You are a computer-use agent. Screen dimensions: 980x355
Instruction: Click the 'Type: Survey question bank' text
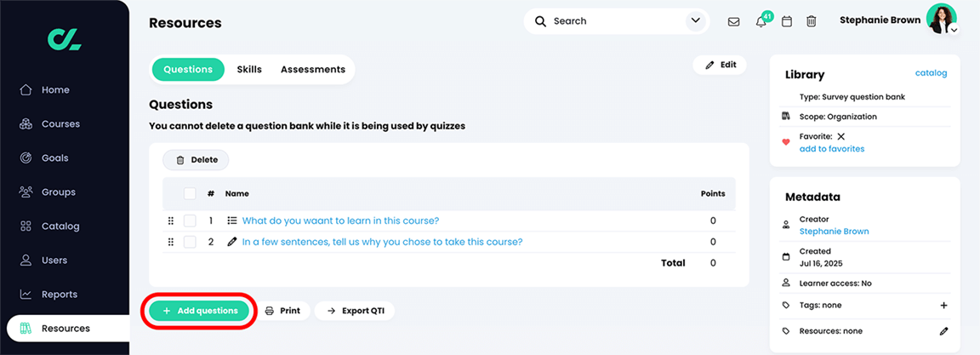click(x=852, y=97)
